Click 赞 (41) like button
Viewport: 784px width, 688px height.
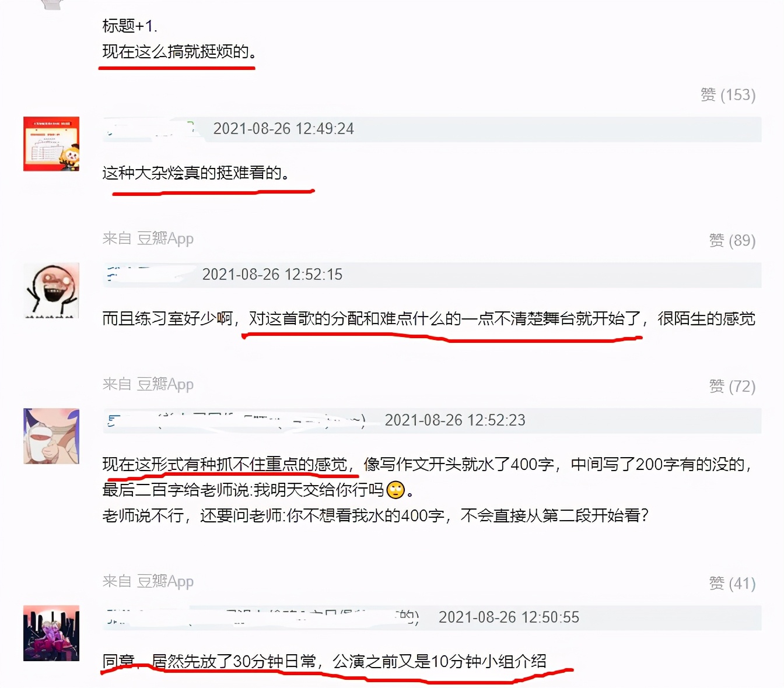pos(732,583)
